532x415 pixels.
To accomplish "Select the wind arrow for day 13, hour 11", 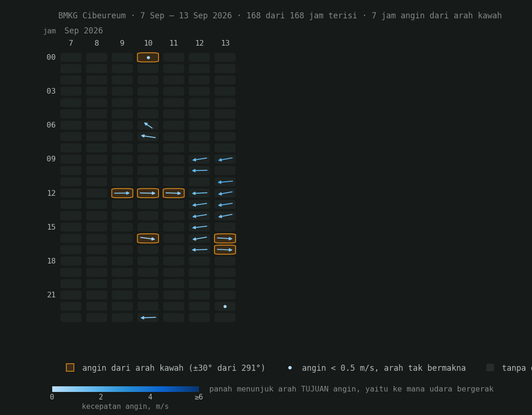I will tap(225, 182).
